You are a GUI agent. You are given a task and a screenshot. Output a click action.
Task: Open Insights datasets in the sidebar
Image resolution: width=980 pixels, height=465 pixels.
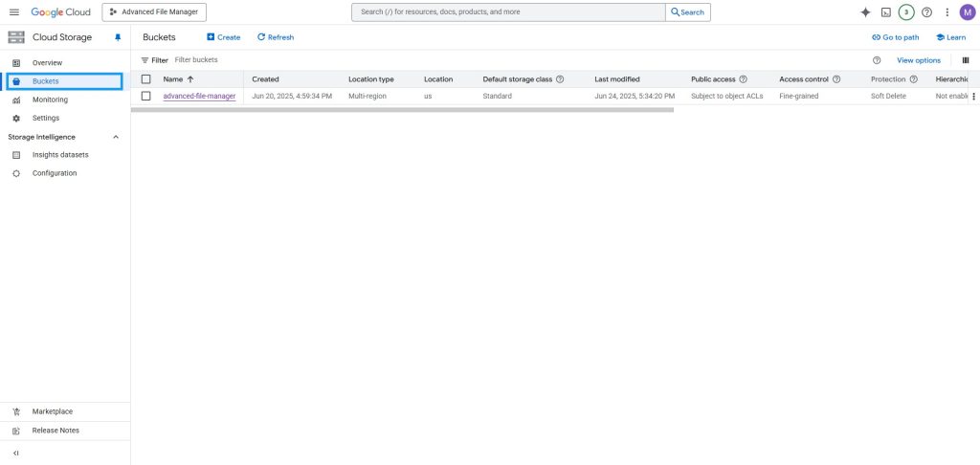(60, 155)
